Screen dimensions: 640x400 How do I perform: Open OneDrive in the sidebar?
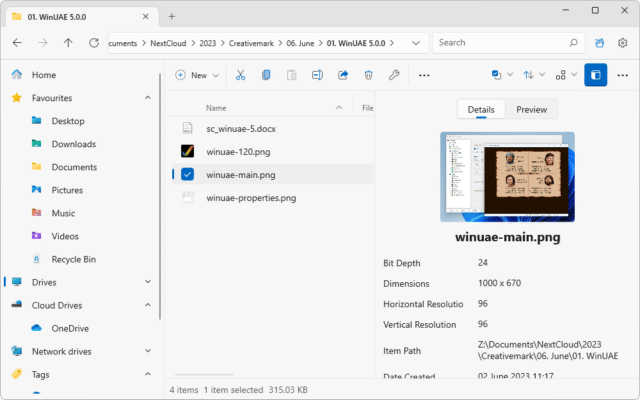pos(70,329)
